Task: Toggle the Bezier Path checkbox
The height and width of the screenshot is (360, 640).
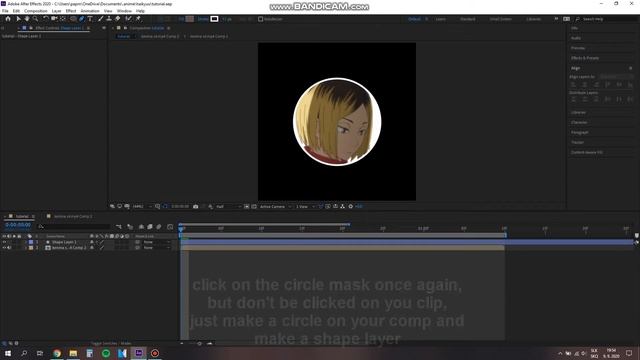Action: pos(260,19)
